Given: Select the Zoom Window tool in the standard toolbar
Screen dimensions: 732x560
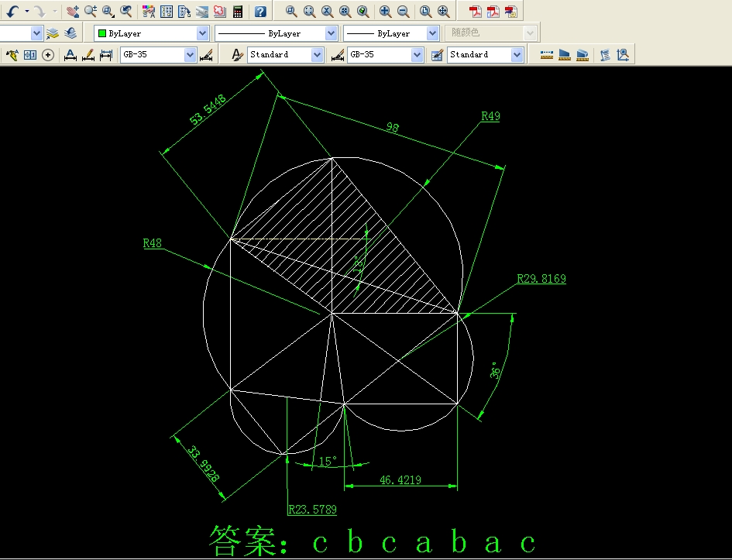Looking at the screenshot, I should 108,11.
